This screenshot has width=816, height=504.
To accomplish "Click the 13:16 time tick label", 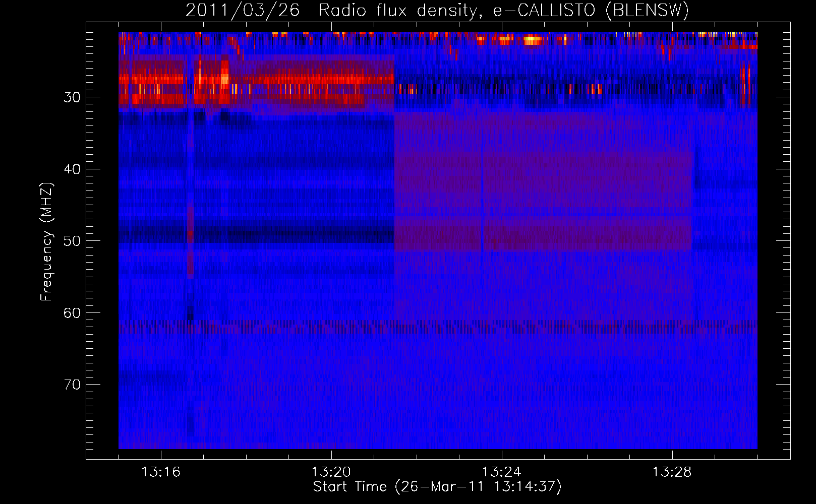I will pyautogui.click(x=161, y=472).
